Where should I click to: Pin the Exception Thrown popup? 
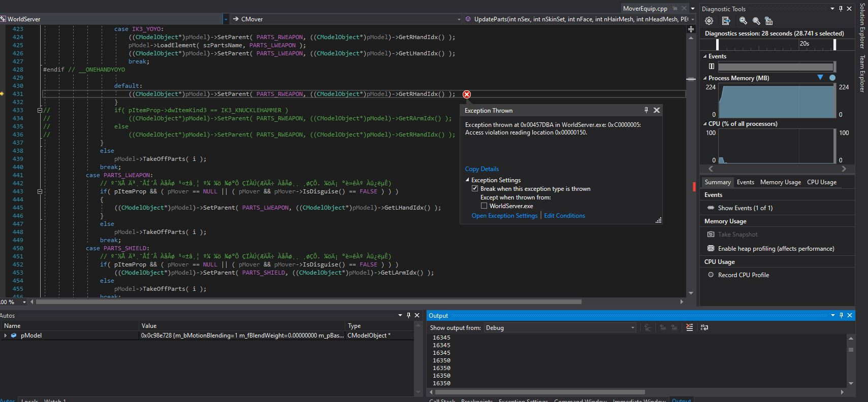point(646,110)
